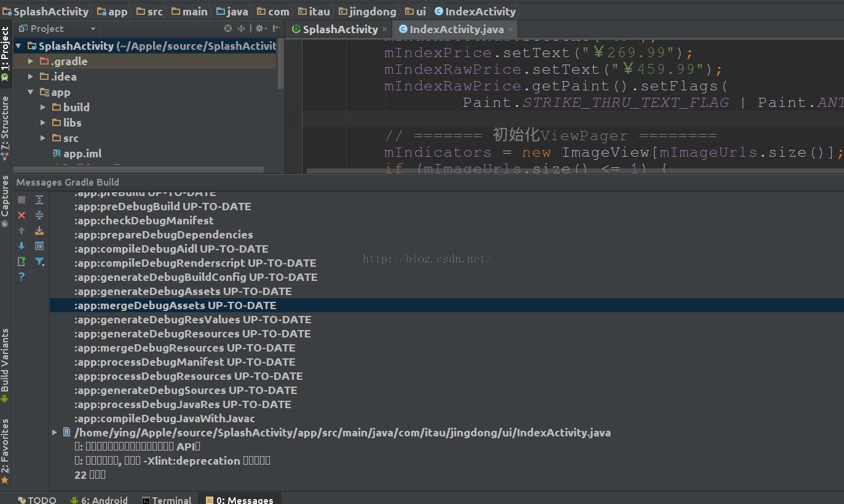Click the app breadcrumb in navigation bar
Image resolution: width=844 pixels, height=504 pixels.
[112, 11]
